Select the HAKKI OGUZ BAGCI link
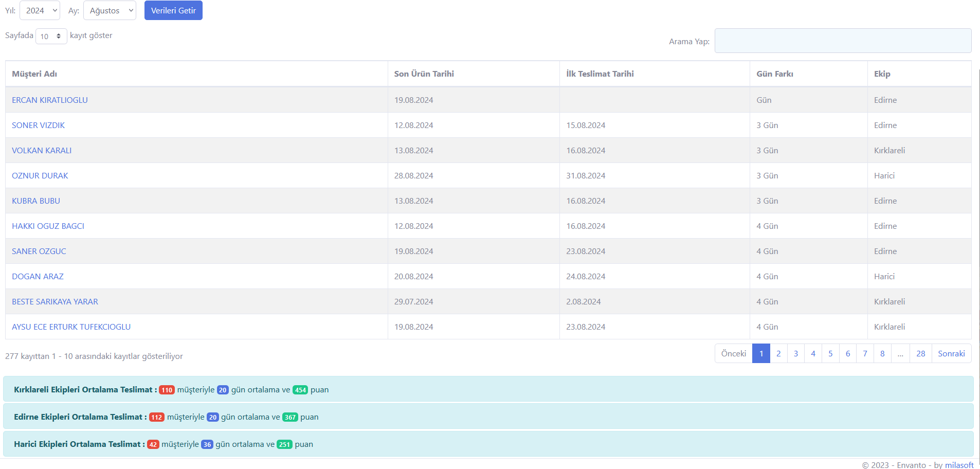980x469 pixels. coord(48,226)
